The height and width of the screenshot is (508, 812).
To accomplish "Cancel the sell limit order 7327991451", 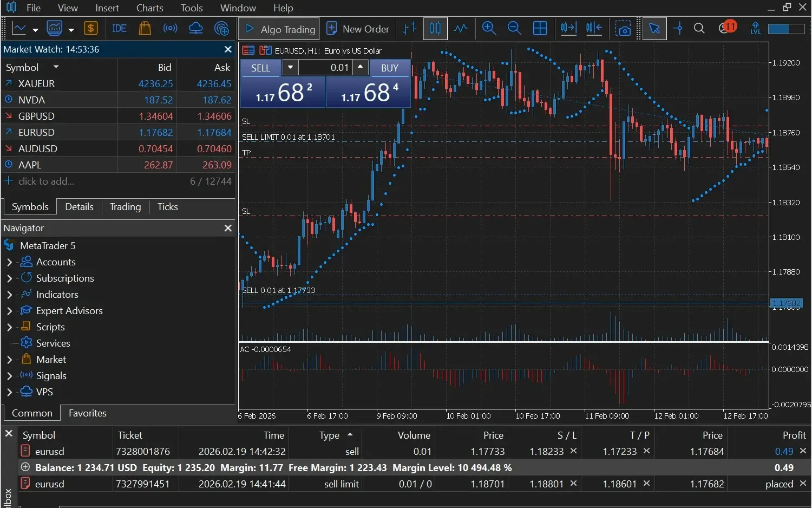I will coord(803,483).
